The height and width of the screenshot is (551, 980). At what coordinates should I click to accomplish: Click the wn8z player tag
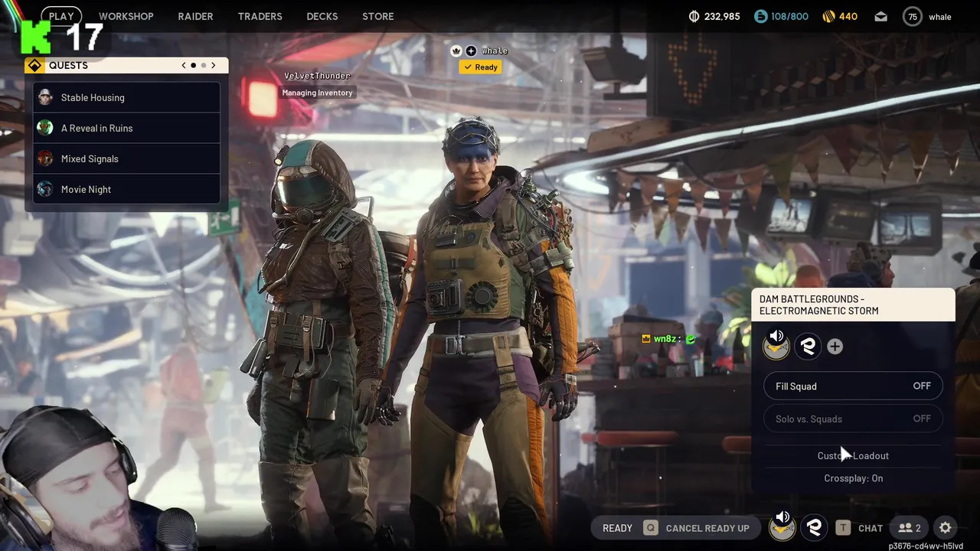(664, 339)
